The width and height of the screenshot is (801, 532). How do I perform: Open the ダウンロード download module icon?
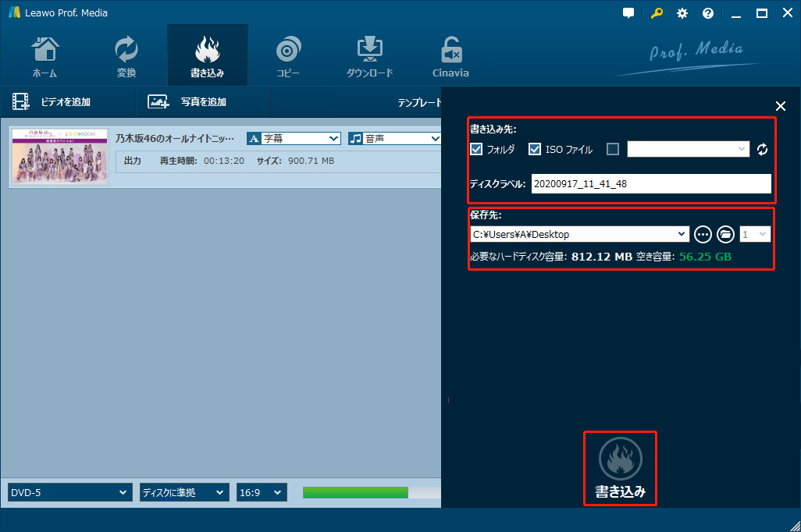pyautogui.click(x=369, y=55)
